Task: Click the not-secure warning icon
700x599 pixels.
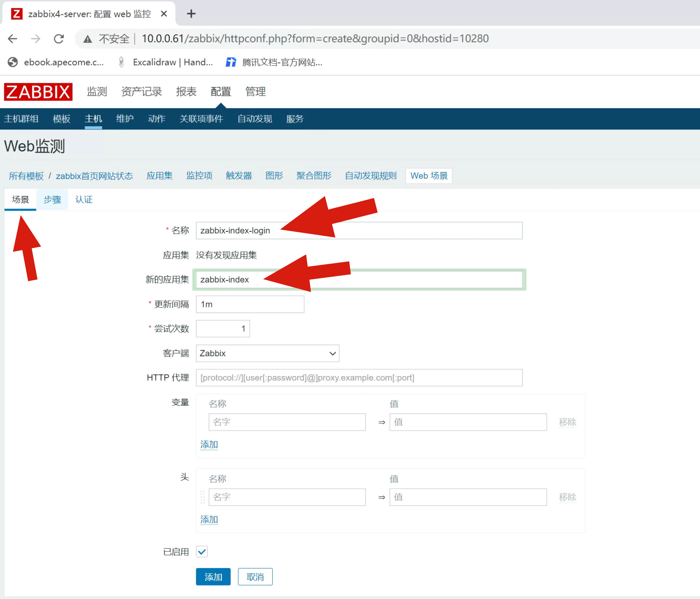Action: [88, 39]
